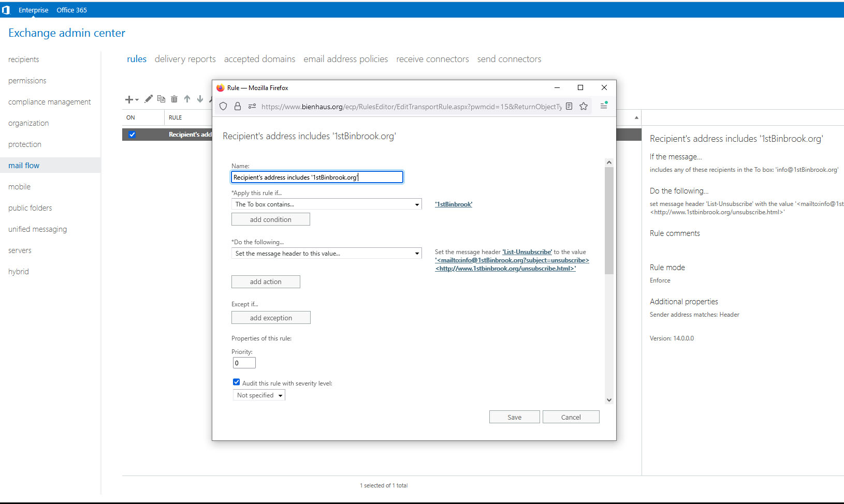This screenshot has width=844, height=504.
Task: Click the rules list collapse arrow by the details pane
Action: [636, 118]
